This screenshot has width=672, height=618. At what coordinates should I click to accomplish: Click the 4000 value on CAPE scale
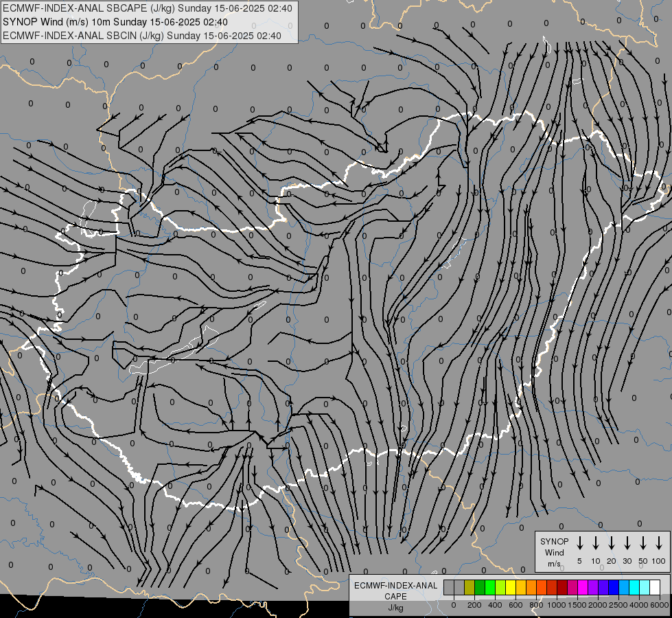coord(639,605)
